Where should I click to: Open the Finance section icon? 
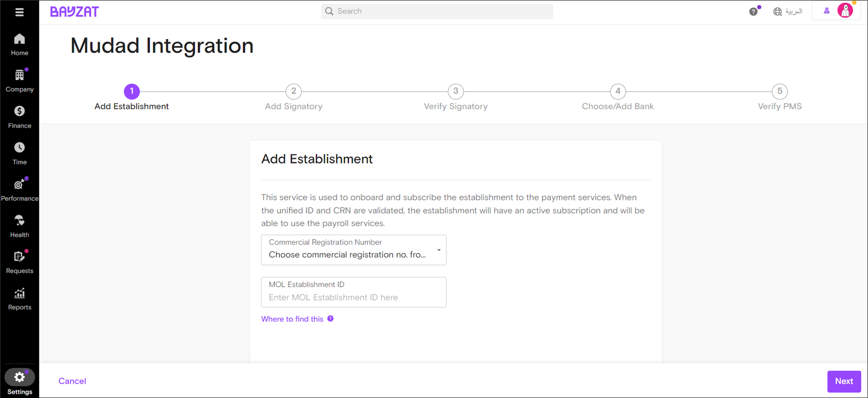pyautogui.click(x=20, y=111)
